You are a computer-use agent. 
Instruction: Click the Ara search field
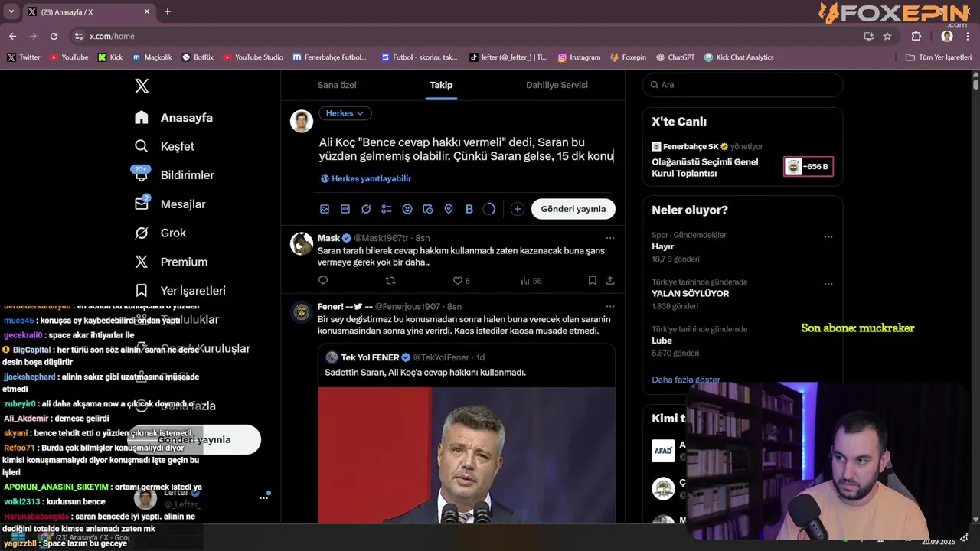(743, 85)
